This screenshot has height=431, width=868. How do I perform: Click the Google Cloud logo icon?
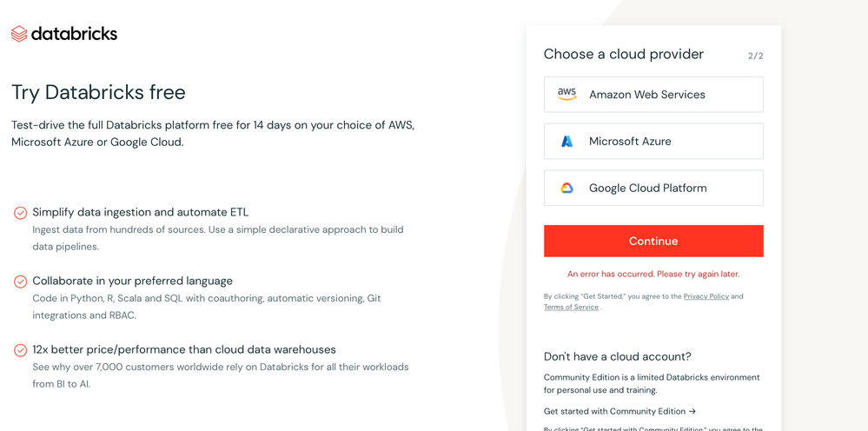click(567, 189)
